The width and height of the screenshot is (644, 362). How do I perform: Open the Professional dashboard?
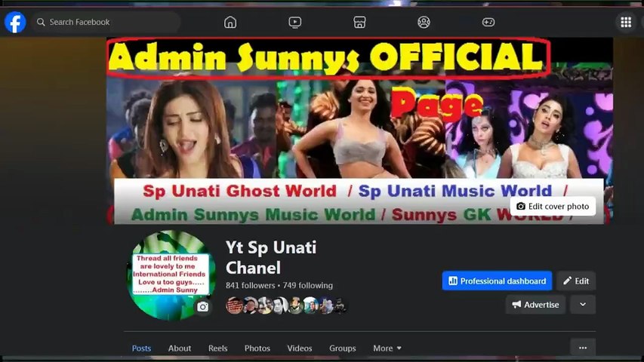497,281
